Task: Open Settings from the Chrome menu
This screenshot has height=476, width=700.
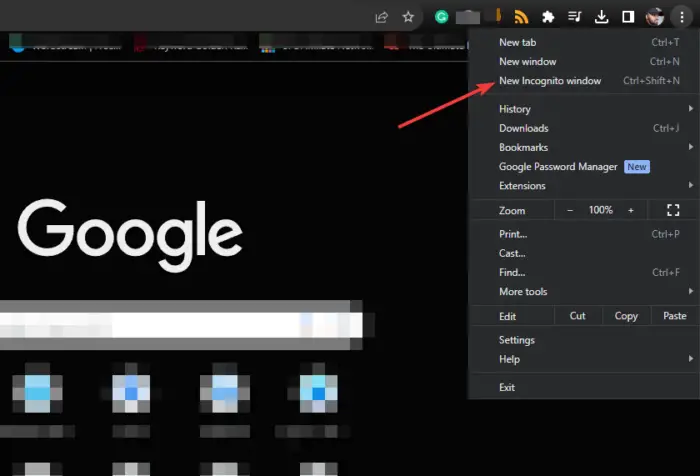Action: tap(584, 340)
